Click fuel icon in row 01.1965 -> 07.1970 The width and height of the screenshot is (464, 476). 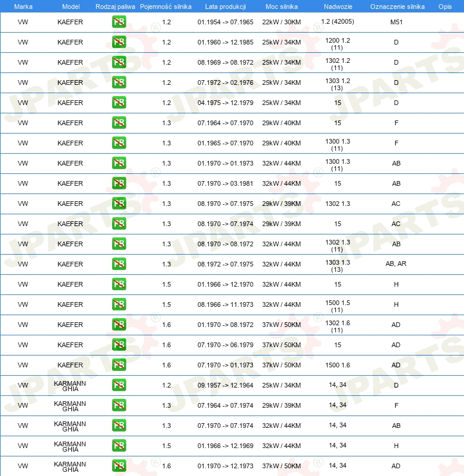[x=119, y=143]
